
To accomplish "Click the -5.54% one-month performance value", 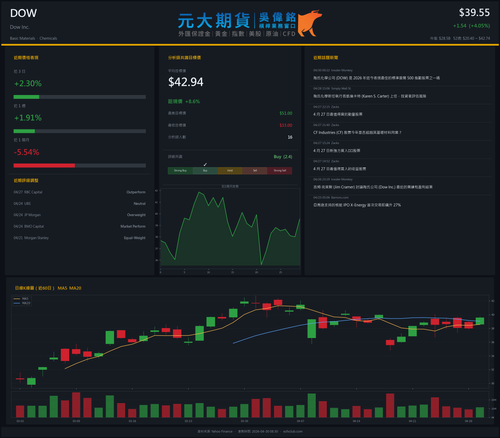I will (x=27, y=152).
